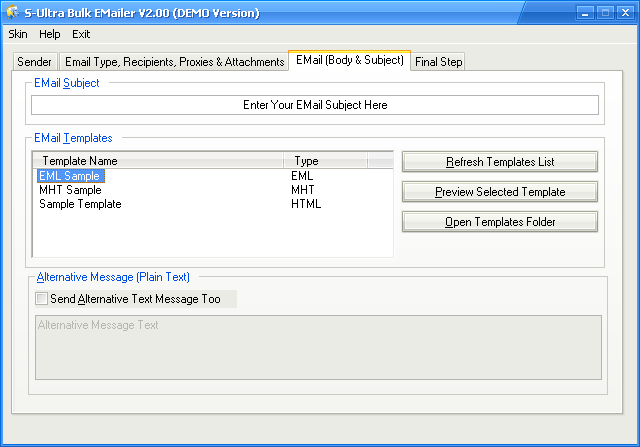Select the EMail (Body & Subject) tab
640x447 pixels.
pyautogui.click(x=349, y=61)
